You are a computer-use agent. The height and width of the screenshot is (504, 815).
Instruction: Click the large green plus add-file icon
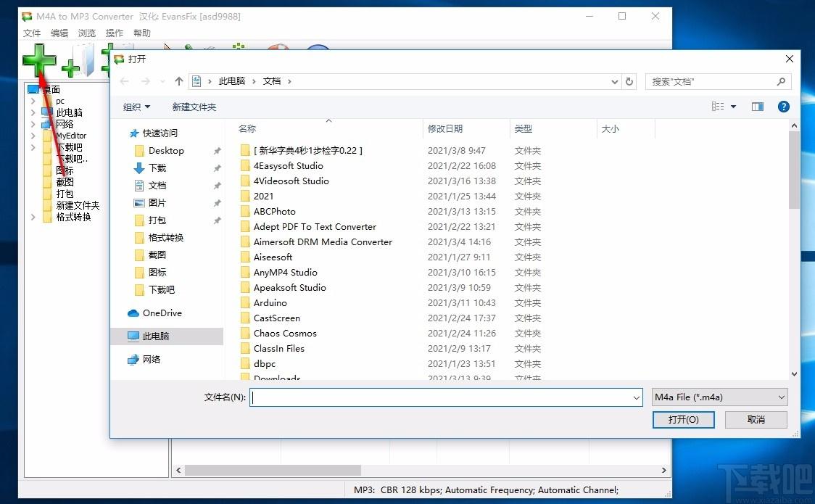[x=39, y=60]
